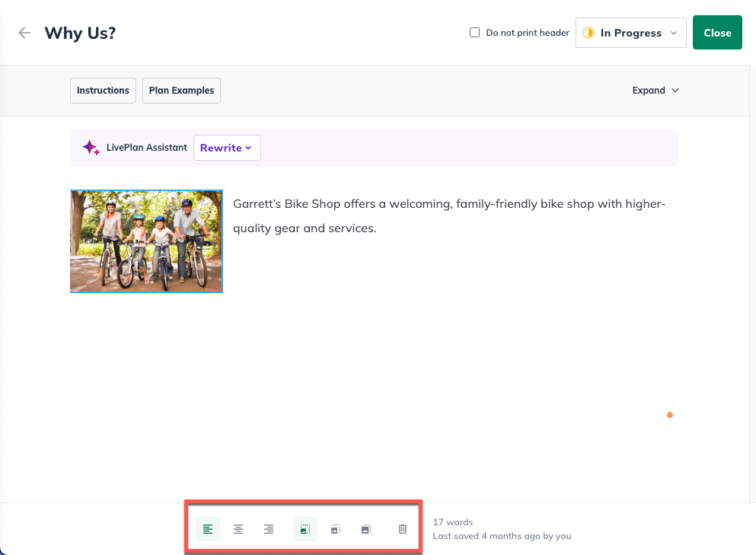Toggle the bike photo selection in the editor
Screen dimensions: 756x555
click(x=146, y=241)
